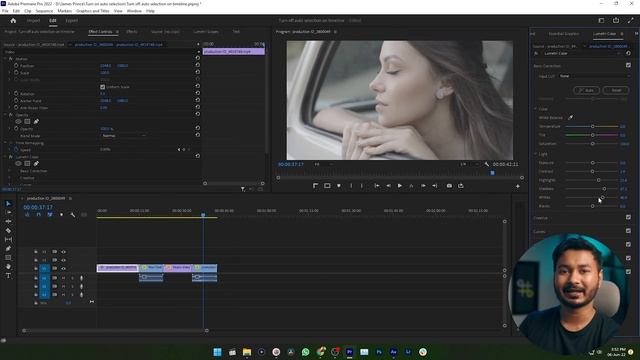
Task: Toggle the Creative section checkbox
Action: [628, 218]
